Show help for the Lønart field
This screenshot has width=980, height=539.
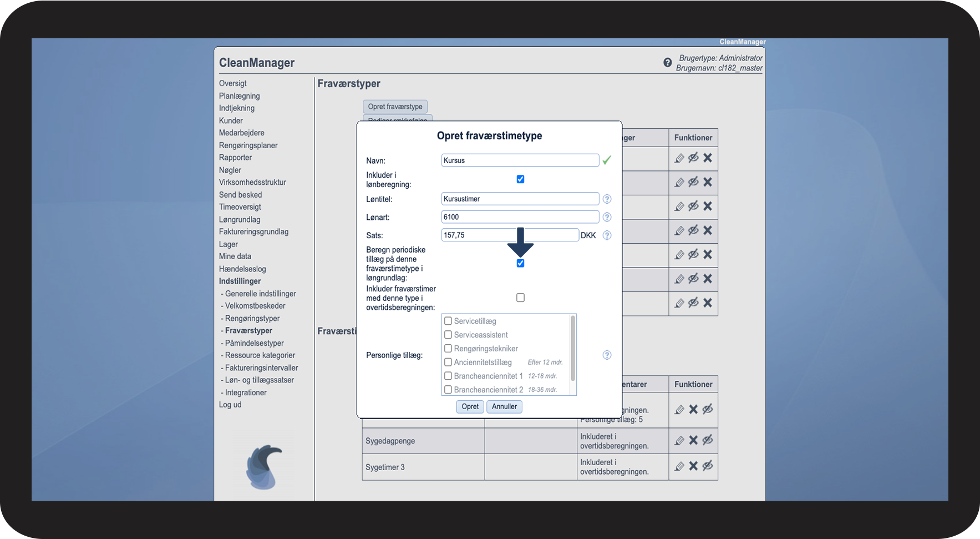pos(607,217)
